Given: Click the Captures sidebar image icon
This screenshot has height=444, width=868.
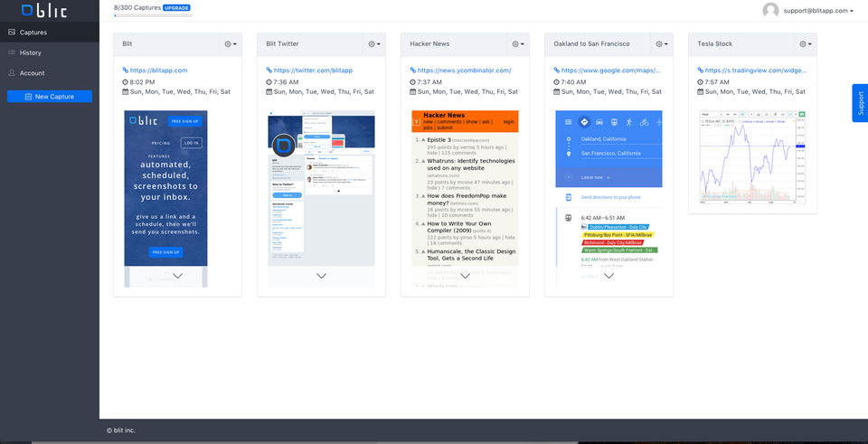Looking at the screenshot, I should click(x=11, y=33).
